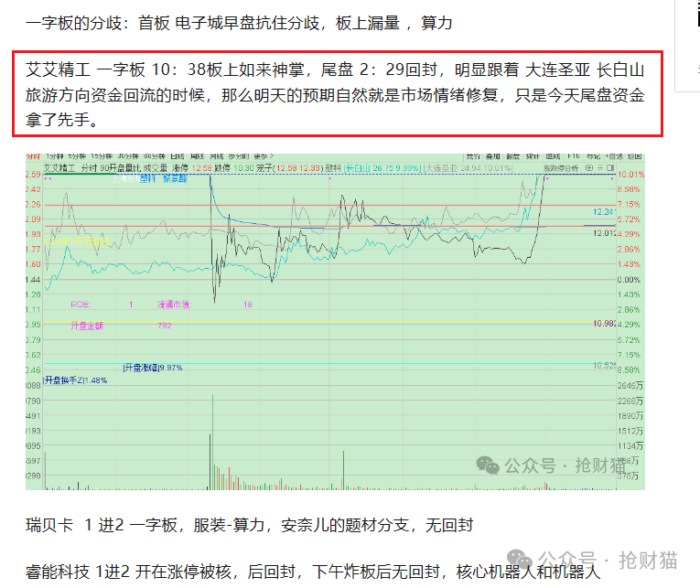
Task: Click the 0.00% axis baseline value
Action: (629, 280)
